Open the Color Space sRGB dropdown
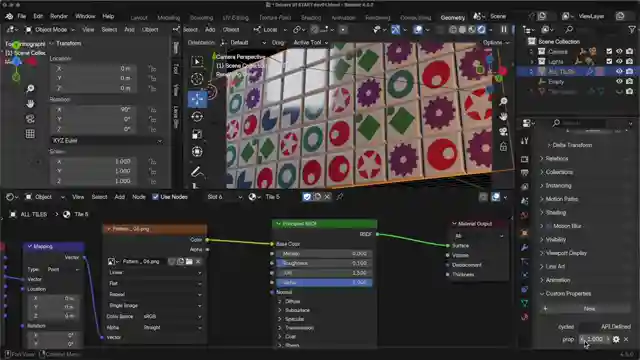The image size is (640, 360). click(172, 316)
